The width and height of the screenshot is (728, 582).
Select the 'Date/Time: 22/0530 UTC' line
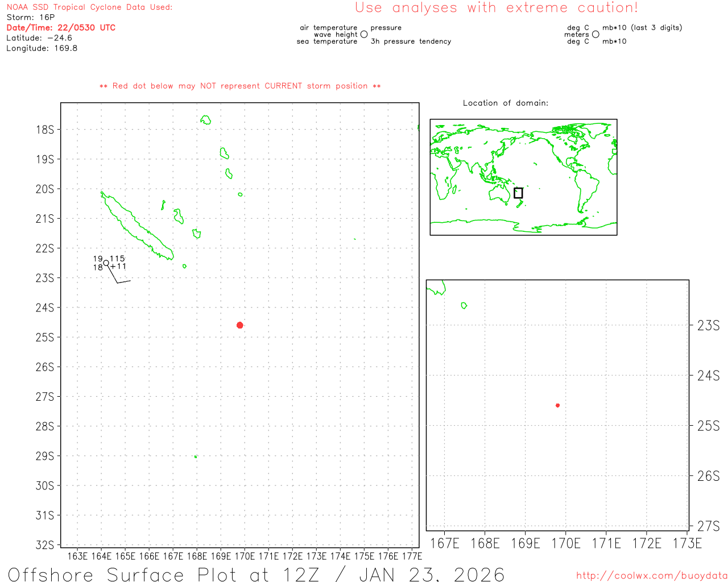[x=61, y=28]
